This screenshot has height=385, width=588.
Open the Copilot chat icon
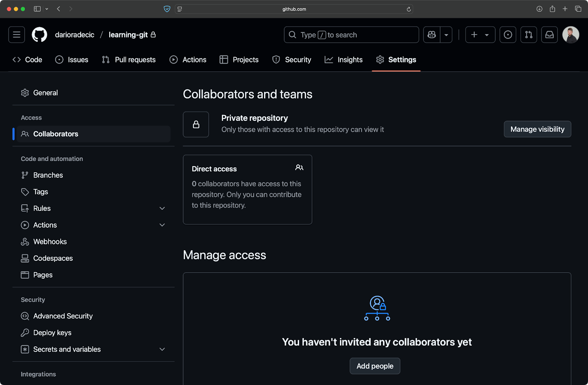[432, 35]
